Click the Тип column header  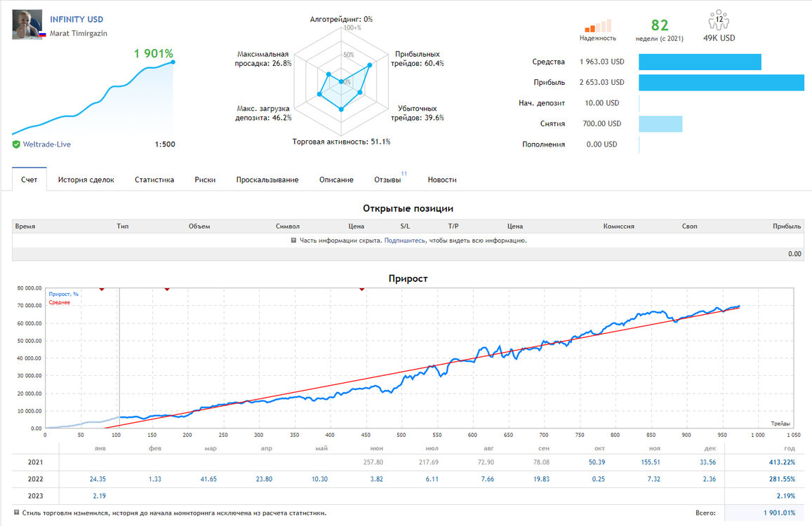click(x=123, y=227)
